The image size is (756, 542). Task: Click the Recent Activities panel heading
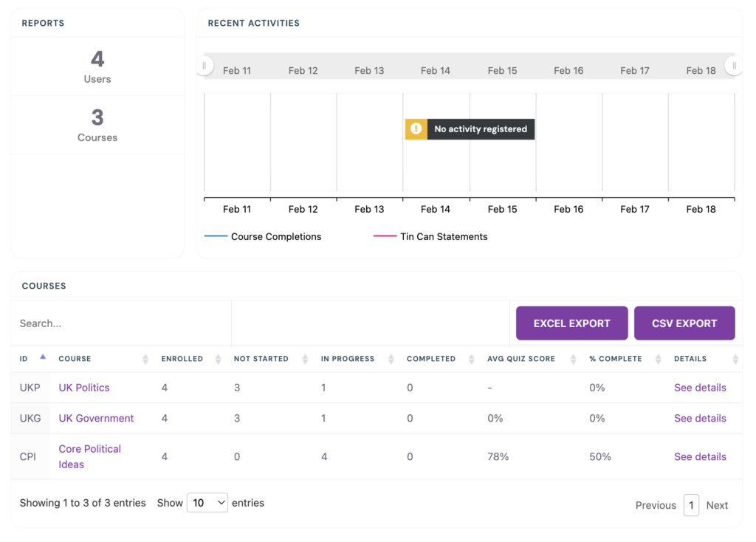click(x=254, y=23)
